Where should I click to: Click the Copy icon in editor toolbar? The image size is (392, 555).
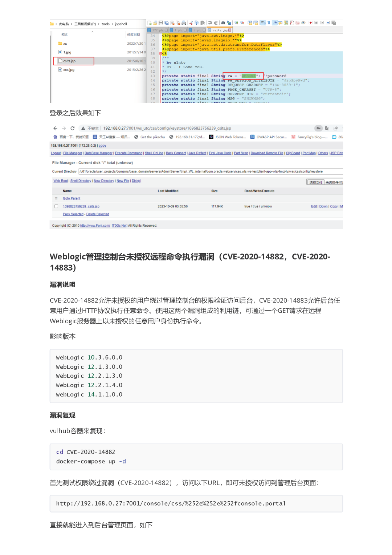point(197,23)
